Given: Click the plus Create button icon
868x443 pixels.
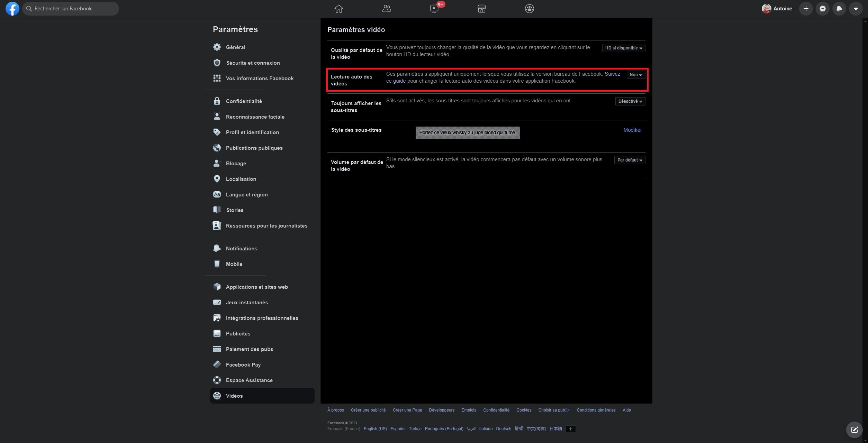Looking at the screenshot, I should (806, 9).
